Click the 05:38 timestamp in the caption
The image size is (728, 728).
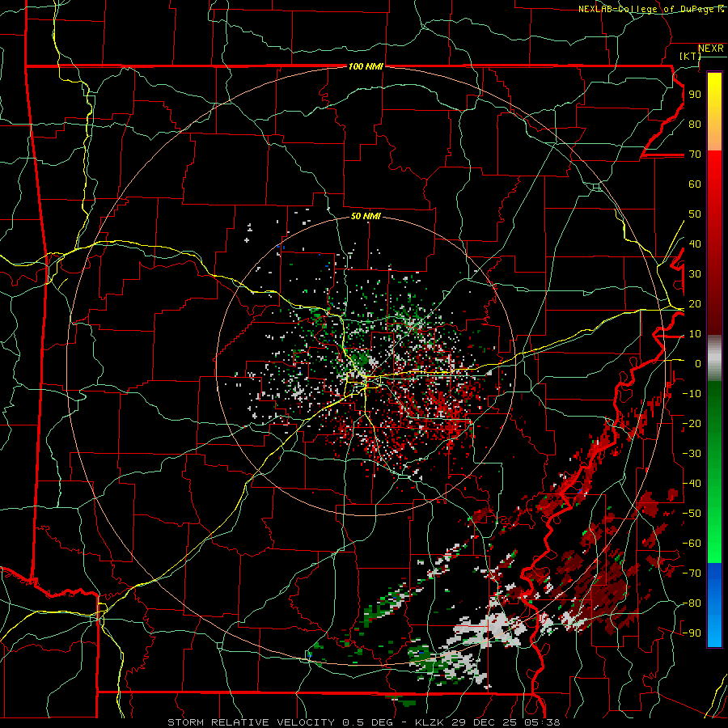(x=541, y=722)
